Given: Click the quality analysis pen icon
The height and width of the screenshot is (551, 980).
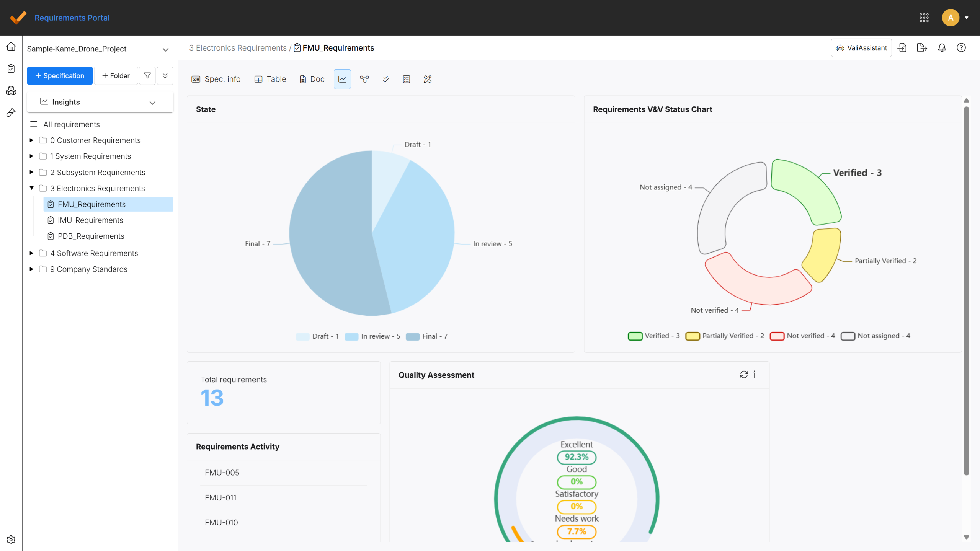Looking at the screenshot, I should (428, 79).
